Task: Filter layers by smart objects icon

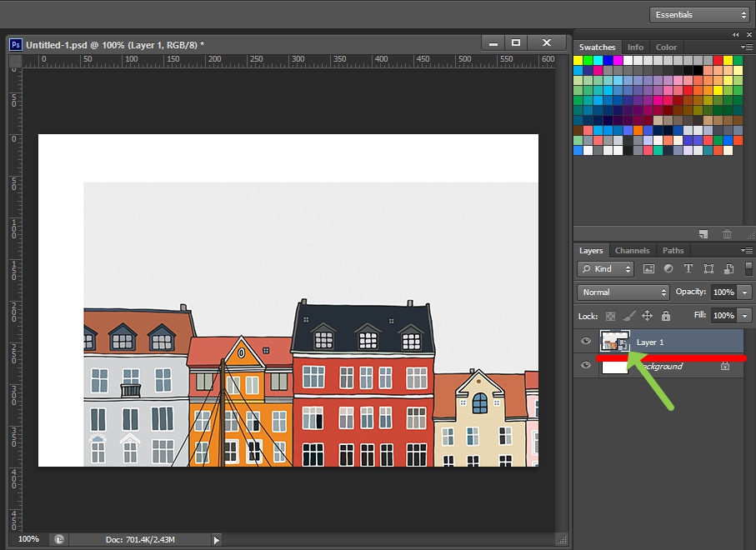Action: coord(728,269)
